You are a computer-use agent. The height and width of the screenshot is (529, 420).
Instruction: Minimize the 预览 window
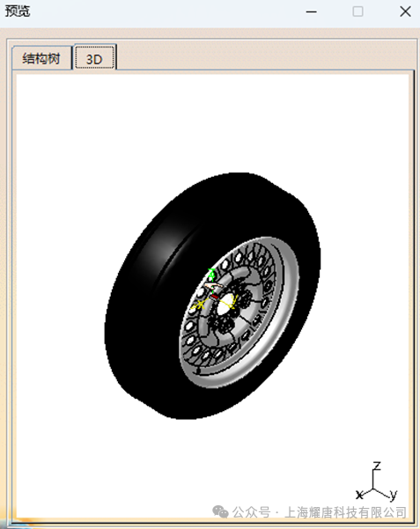click(x=311, y=11)
